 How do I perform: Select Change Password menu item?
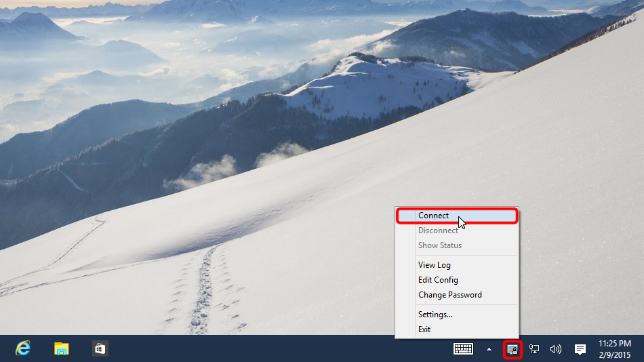pyautogui.click(x=449, y=295)
